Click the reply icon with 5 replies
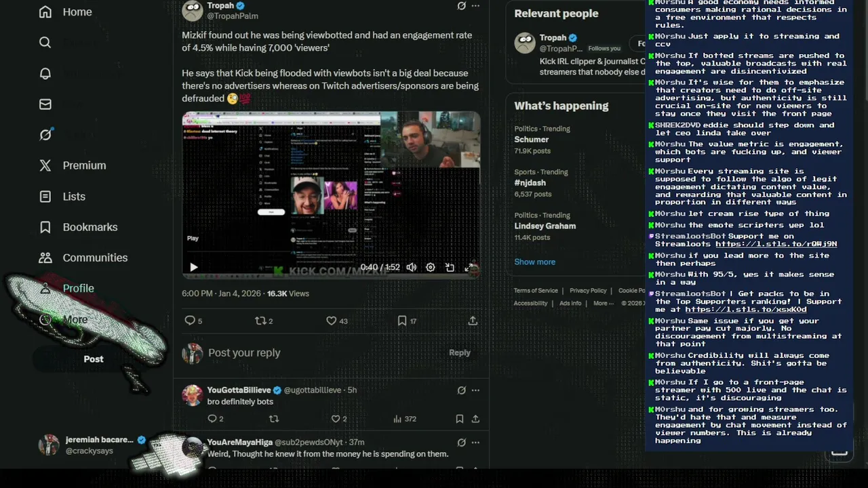Image resolution: width=868 pixels, height=488 pixels. (193, 321)
